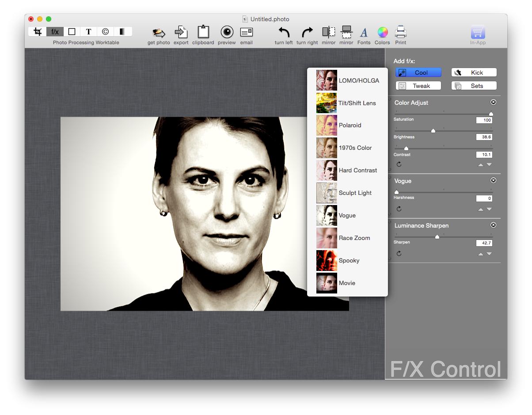Viewport: 532px width, 415px height.
Task: Click the Untitled.photo document title icon
Action: pyautogui.click(x=245, y=19)
